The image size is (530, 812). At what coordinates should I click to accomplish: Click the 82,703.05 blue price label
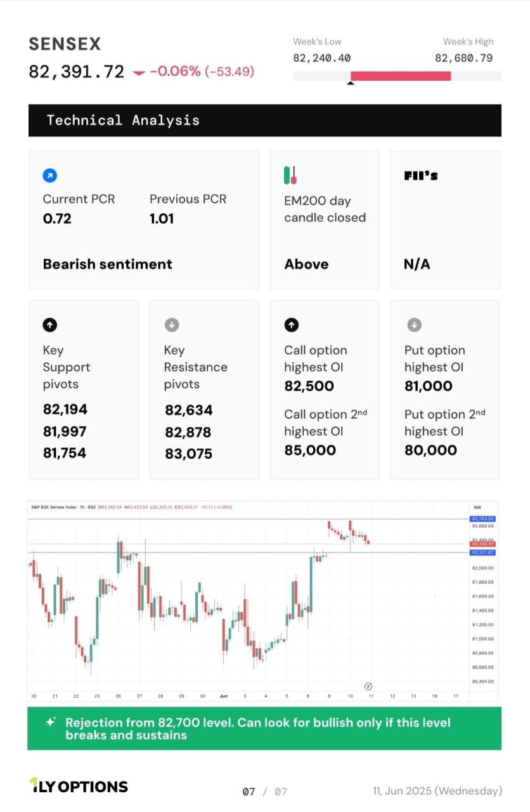(x=482, y=519)
